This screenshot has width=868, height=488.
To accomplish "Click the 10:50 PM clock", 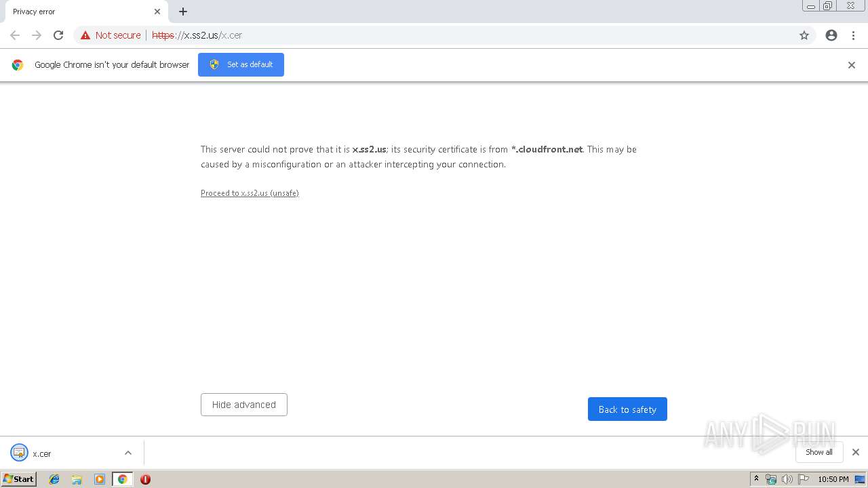I will pyautogui.click(x=833, y=479).
